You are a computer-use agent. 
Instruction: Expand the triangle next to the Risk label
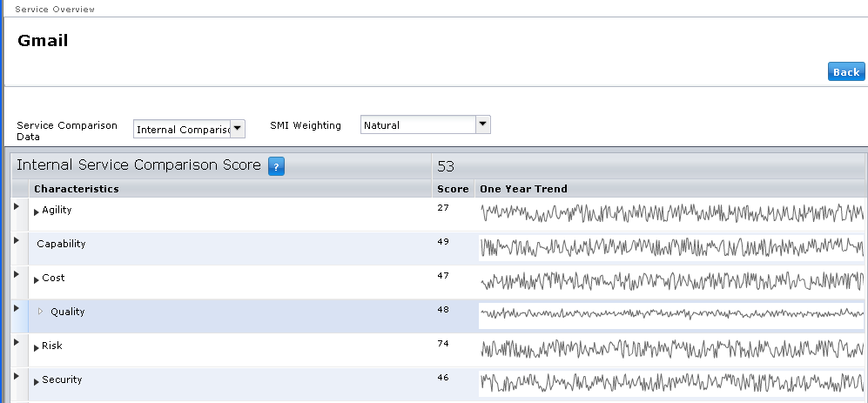pyautogui.click(x=37, y=347)
